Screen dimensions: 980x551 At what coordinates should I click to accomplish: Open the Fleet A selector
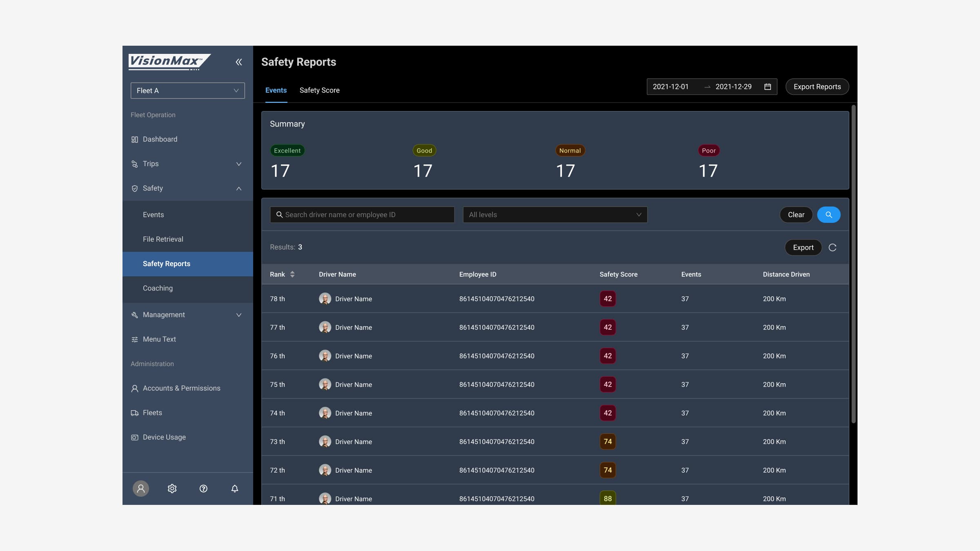pyautogui.click(x=187, y=90)
